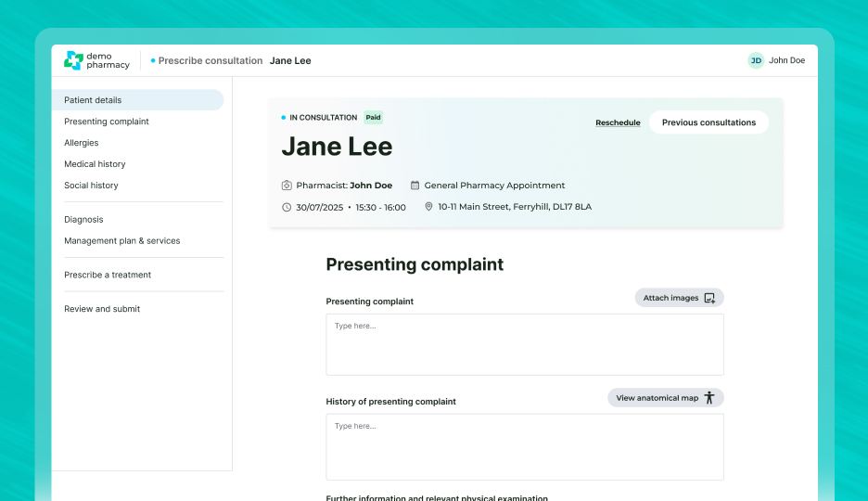Click the demo pharmacy logo icon
Image resolution: width=868 pixels, height=501 pixels.
point(73,60)
